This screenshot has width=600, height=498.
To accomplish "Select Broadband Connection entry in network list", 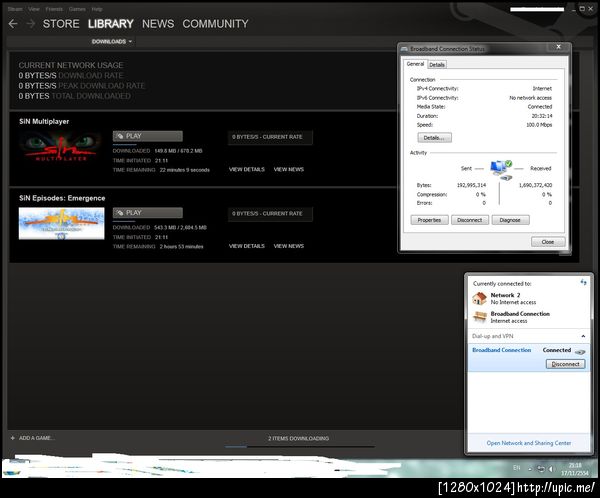I will tap(529, 357).
